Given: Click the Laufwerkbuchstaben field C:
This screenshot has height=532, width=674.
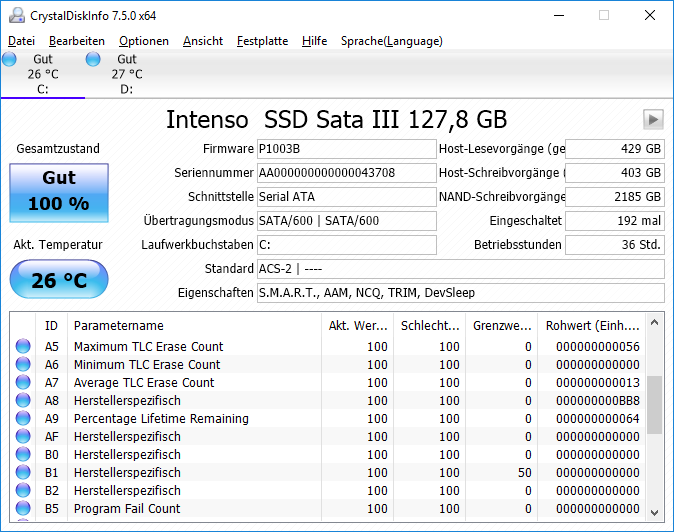Looking at the screenshot, I should tap(346, 245).
